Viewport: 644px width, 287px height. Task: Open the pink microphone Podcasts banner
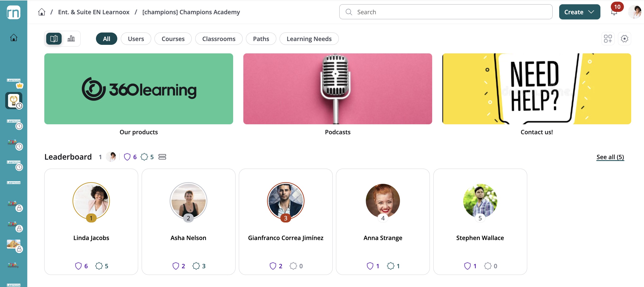tap(337, 89)
